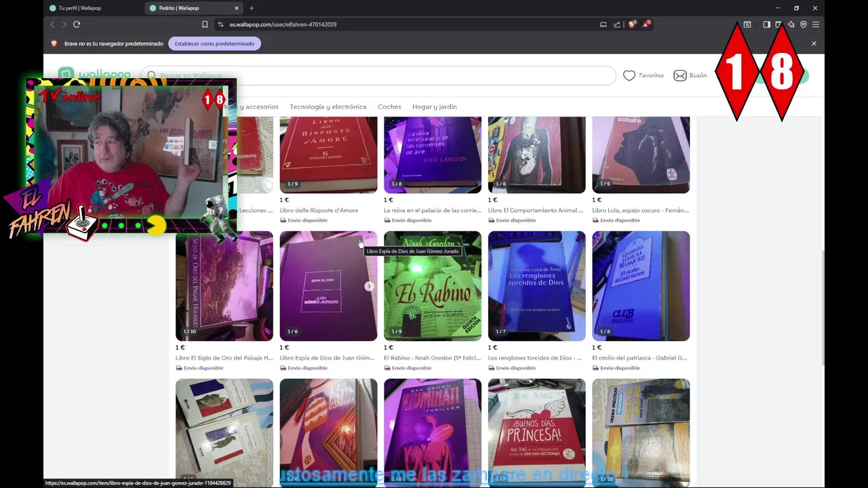Click the browser forward arrow
The height and width of the screenshot is (488, 868).
pos(64,24)
